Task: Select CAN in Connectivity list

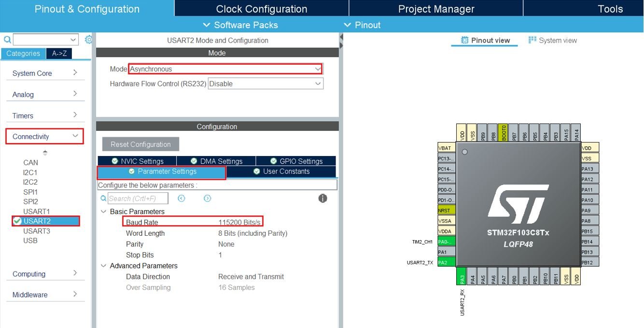Action: pyautogui.click(x=30, y=163)
